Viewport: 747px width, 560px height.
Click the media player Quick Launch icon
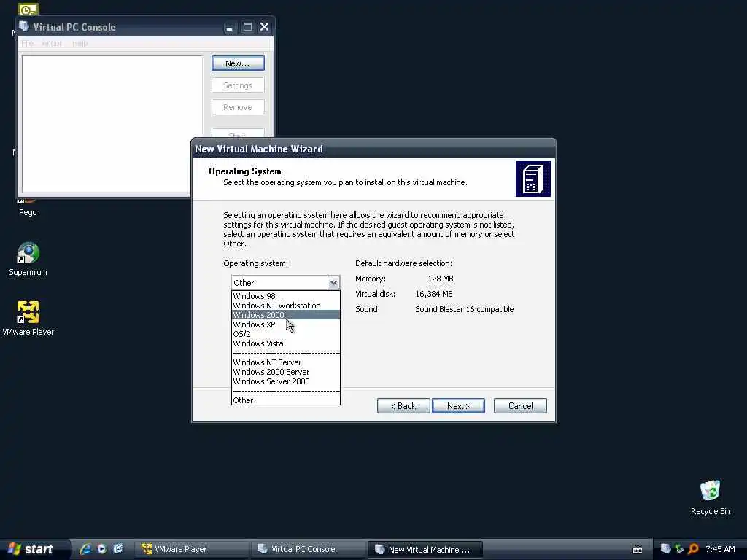click(102, 549)
